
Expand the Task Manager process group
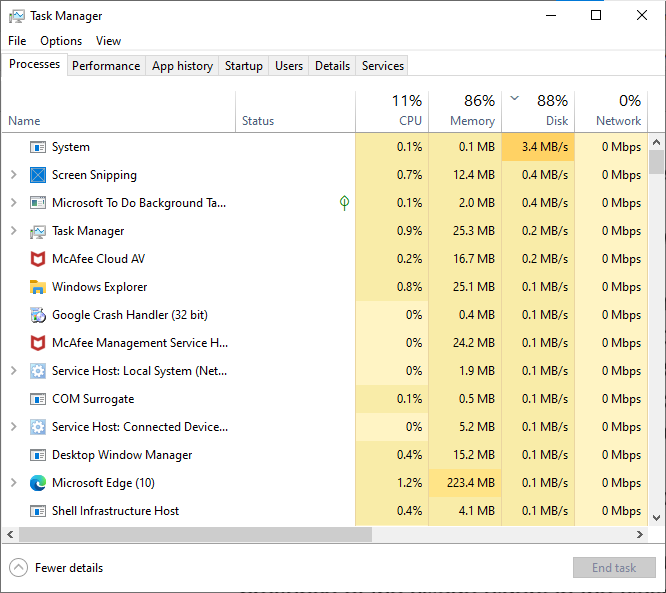tap(14, 231)
